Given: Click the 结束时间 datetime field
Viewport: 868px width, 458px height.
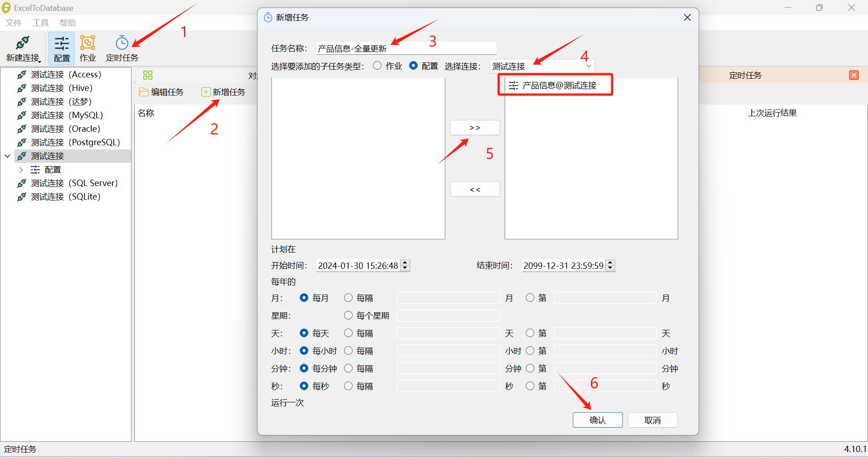Looking at the screenshot, I should coord(563,266).
